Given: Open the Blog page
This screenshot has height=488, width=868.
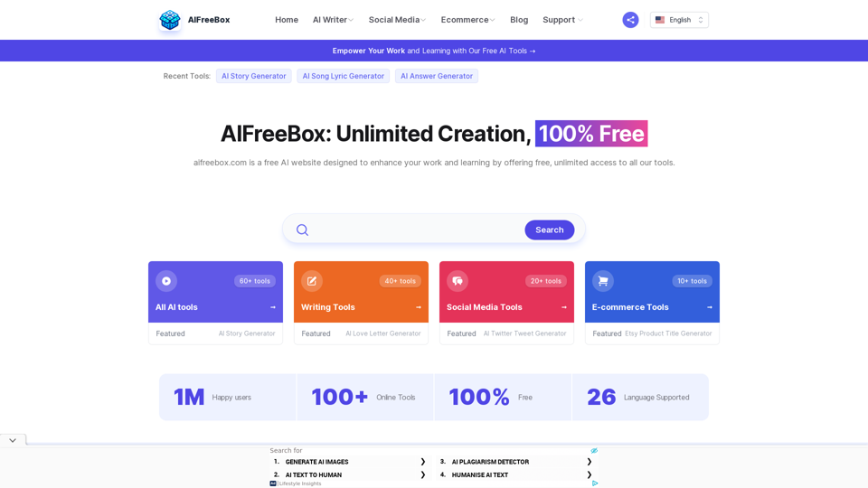Looking at the screenshot, I should (x=519, y=20).
